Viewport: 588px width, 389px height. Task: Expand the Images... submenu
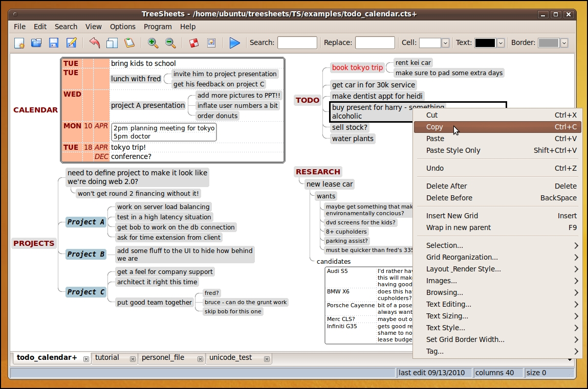coord(498,281)
